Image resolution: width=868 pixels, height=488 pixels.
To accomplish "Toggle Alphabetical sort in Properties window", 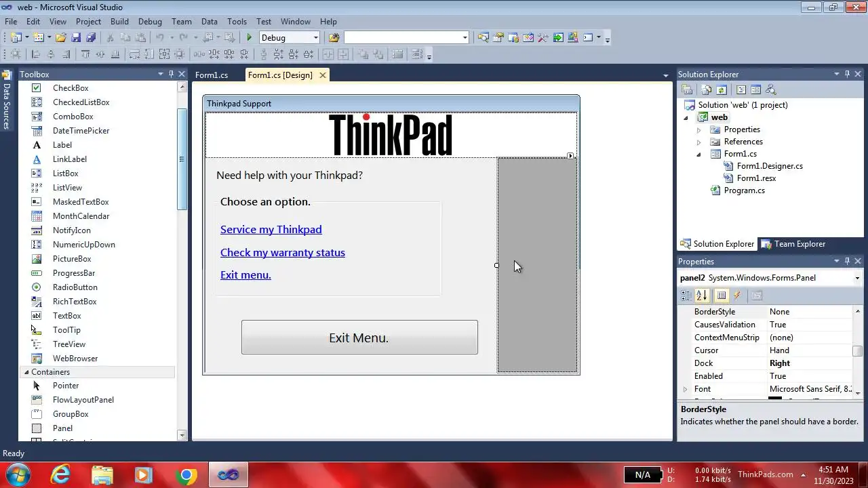I will tap(702, 296).
